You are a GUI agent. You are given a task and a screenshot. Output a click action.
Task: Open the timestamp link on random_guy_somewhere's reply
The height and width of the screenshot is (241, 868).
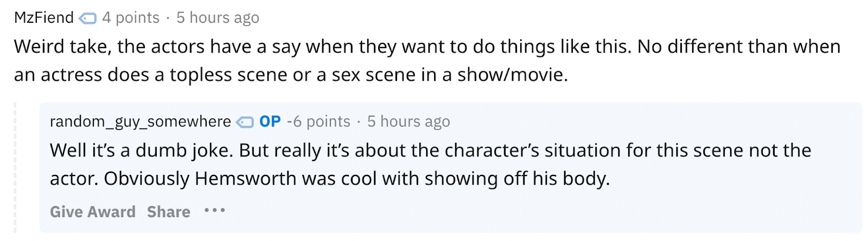tap(409, 121)
